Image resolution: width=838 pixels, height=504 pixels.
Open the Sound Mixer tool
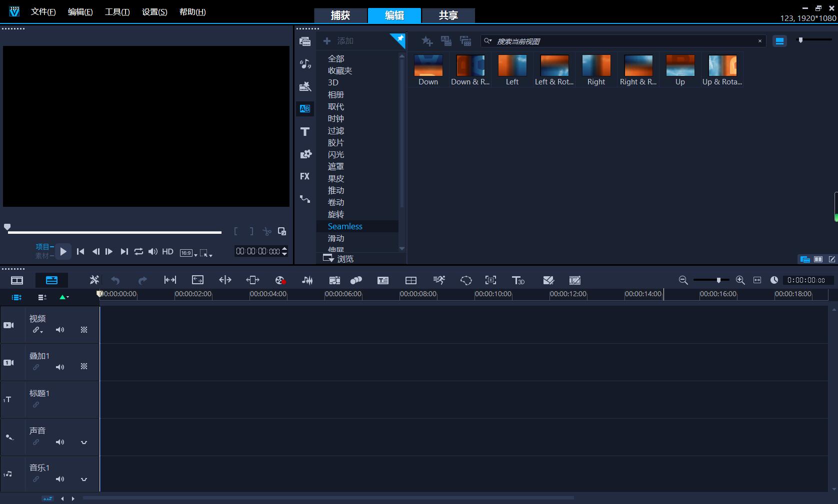(307, 280)
